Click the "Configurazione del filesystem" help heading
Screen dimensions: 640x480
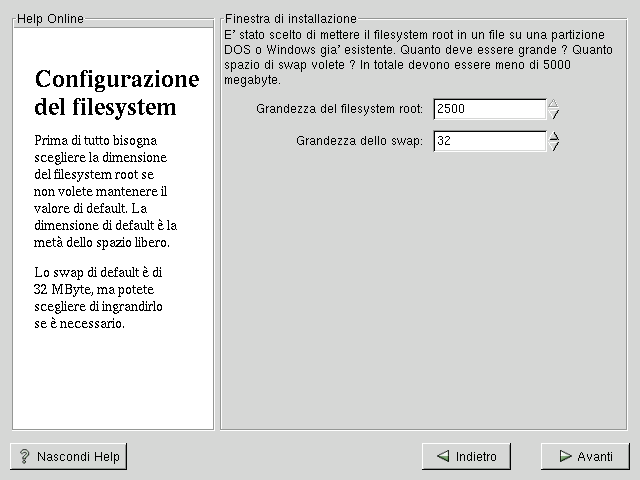point(117,93)
